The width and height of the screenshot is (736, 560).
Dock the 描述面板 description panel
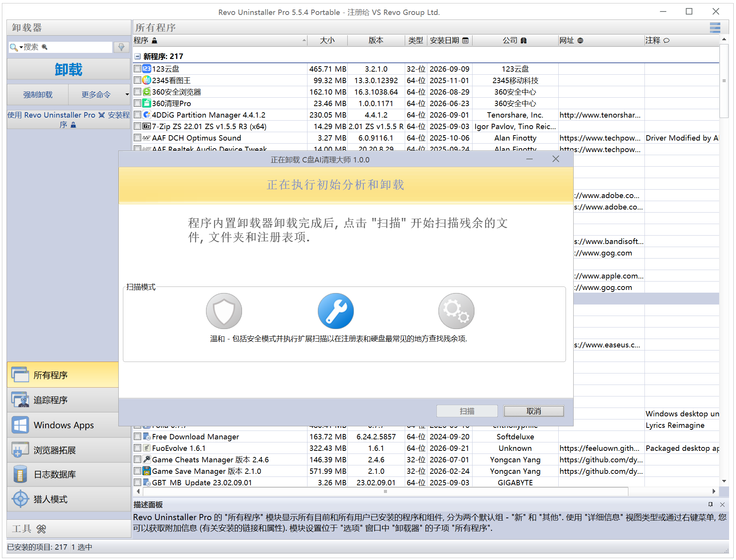710,504
